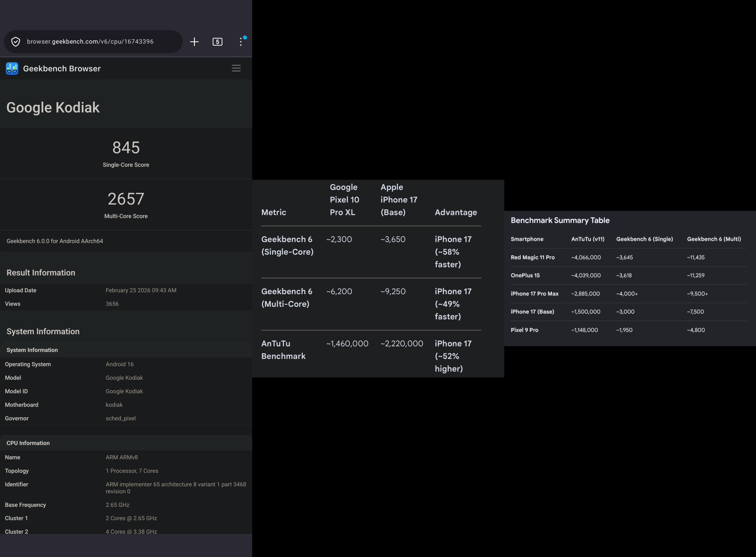
Task: Tap the site security shield icon
Action: [x=16, y=41]
